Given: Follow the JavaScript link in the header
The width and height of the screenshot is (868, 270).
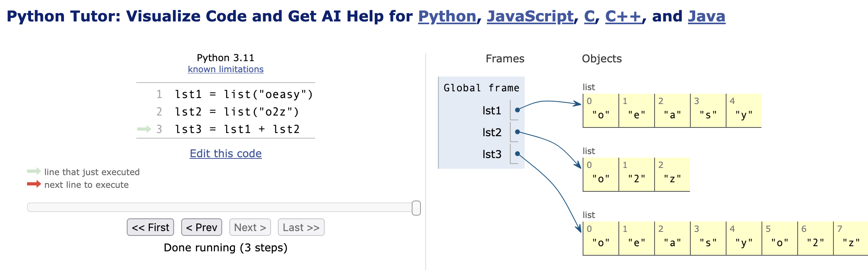Looking at the screenshot, I should pos(530,16).
